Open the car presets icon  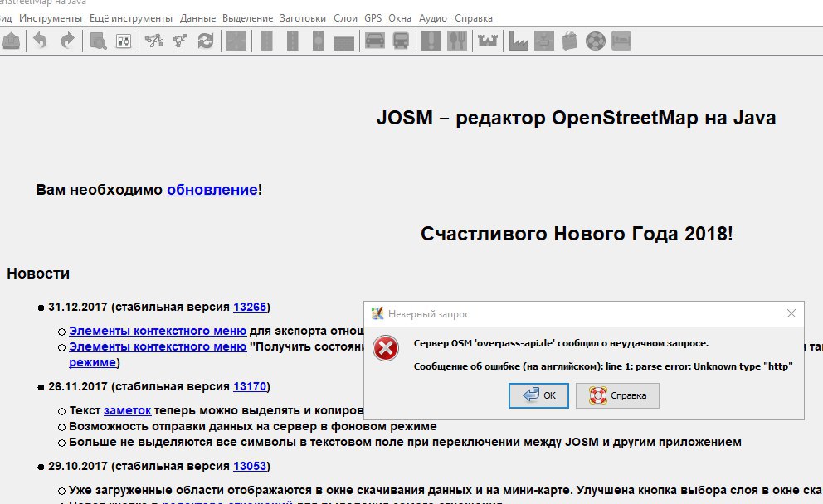[x=375, y=41]
